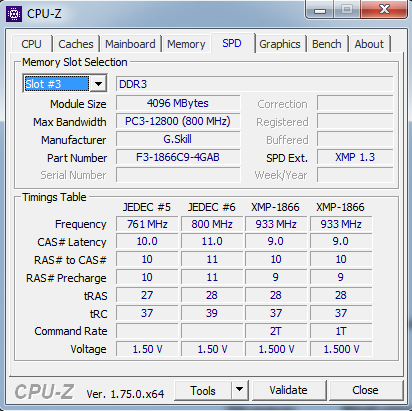Click the Tools button
The height and width of the screenshot is (411, 412).
(203, 391)
